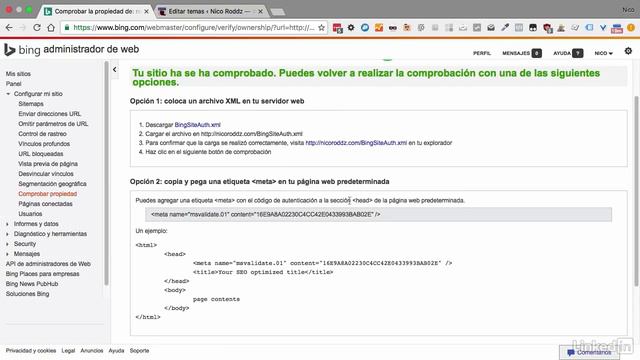Click the blue V extension icon
The height and width of the screenshot is (360, 640).
pos(602,28)
